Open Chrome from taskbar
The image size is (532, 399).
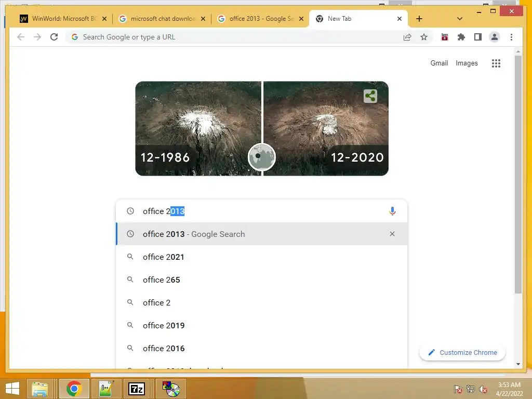[74, 389]
